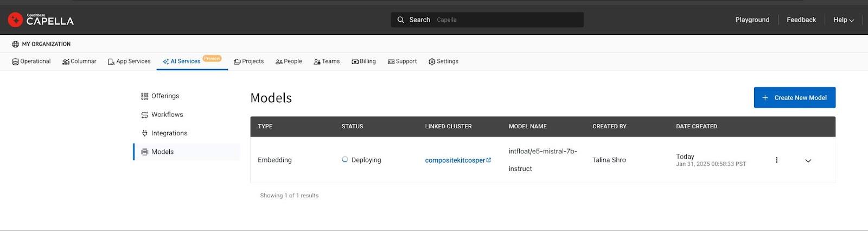Click the search magnifier icon
Image resolution: width=868 pixels, height=231 pixels.
[x=401, y=20]
